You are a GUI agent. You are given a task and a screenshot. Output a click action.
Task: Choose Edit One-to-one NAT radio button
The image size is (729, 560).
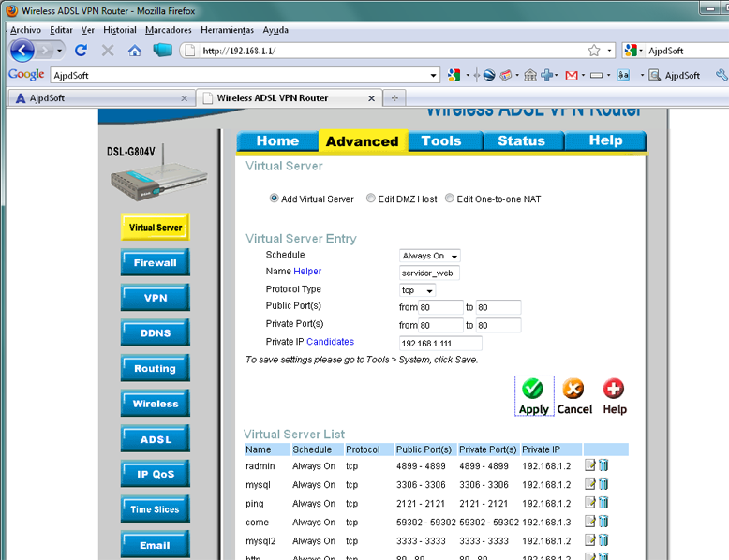pyautogui.click(x=450, y=199)
